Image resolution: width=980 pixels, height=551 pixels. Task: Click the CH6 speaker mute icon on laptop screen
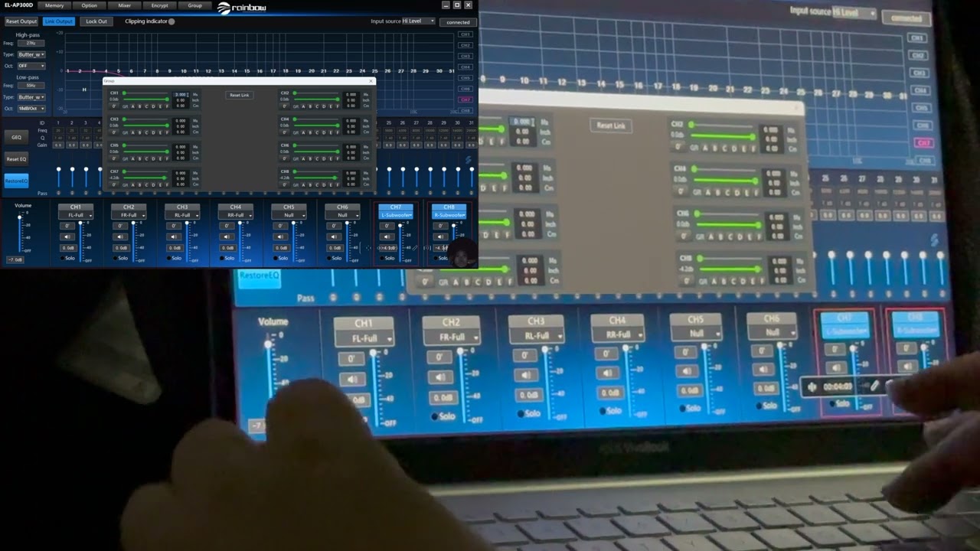click(763, 370)
